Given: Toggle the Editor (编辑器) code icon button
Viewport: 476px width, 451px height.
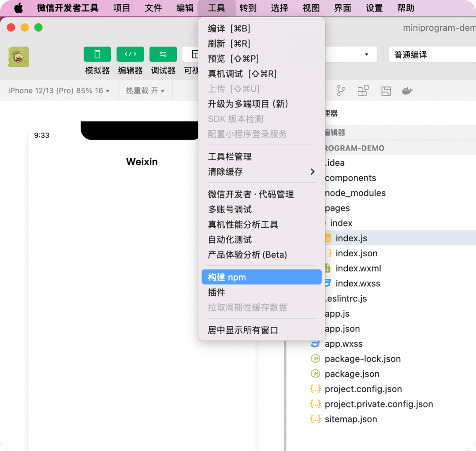Looking at the screenshot, I should pyautogui.click(x=130, y=54).
